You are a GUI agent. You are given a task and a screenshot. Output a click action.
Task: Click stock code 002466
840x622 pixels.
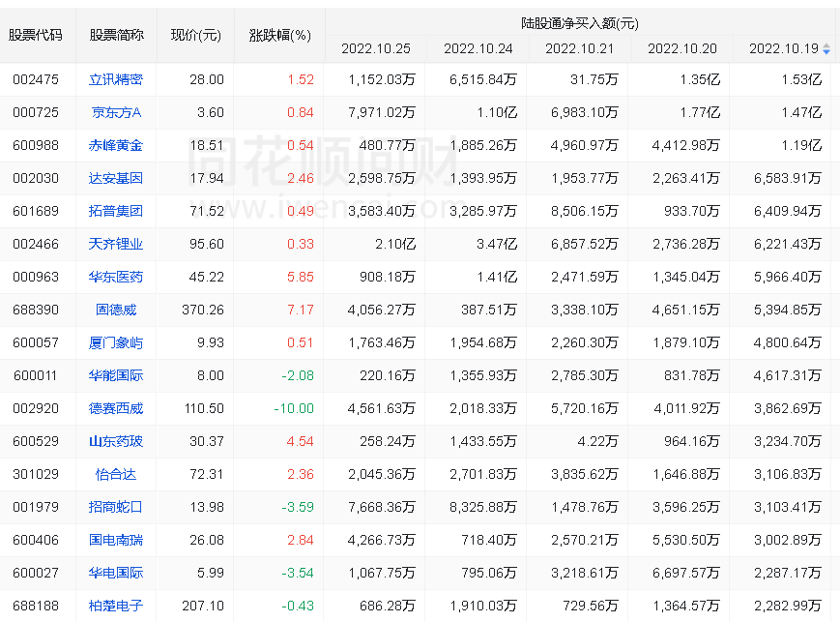tap(36, 244)
